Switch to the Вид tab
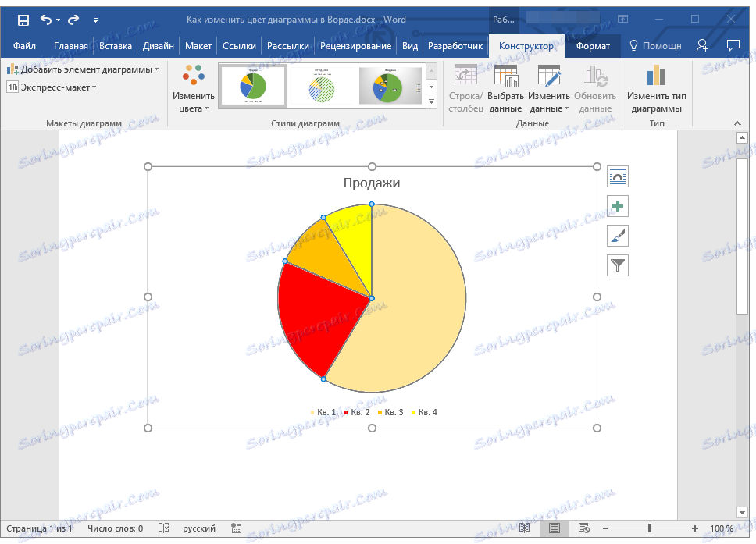The height and width of the screenshot is (544, 756). click(410, 46)
